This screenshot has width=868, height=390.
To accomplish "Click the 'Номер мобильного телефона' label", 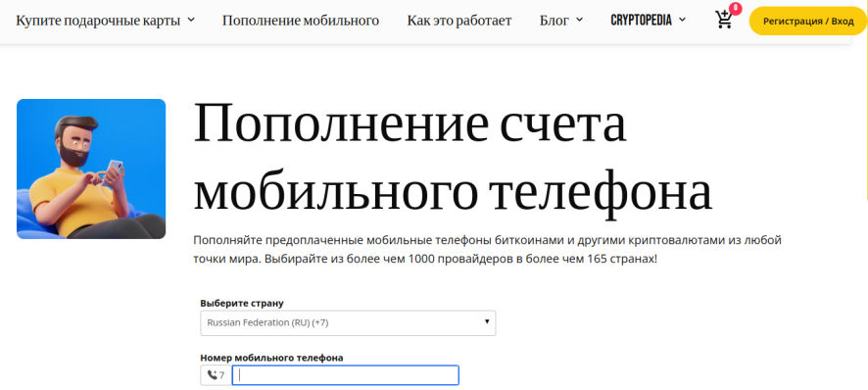I will [271, 358].
